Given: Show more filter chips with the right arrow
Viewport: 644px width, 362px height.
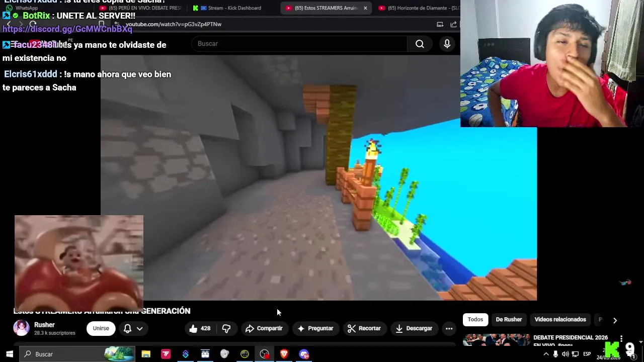Looking at the screenshot, I should point(615,320).
